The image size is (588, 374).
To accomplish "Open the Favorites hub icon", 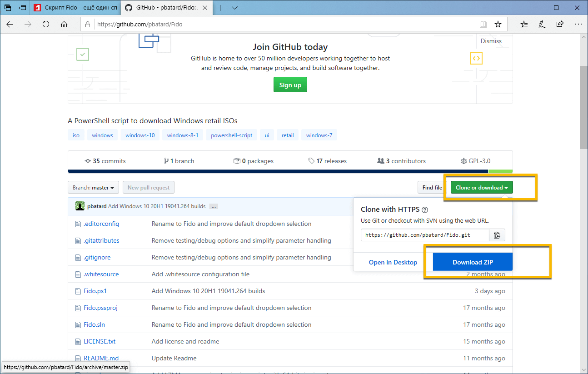I will (x=524, y=24).
